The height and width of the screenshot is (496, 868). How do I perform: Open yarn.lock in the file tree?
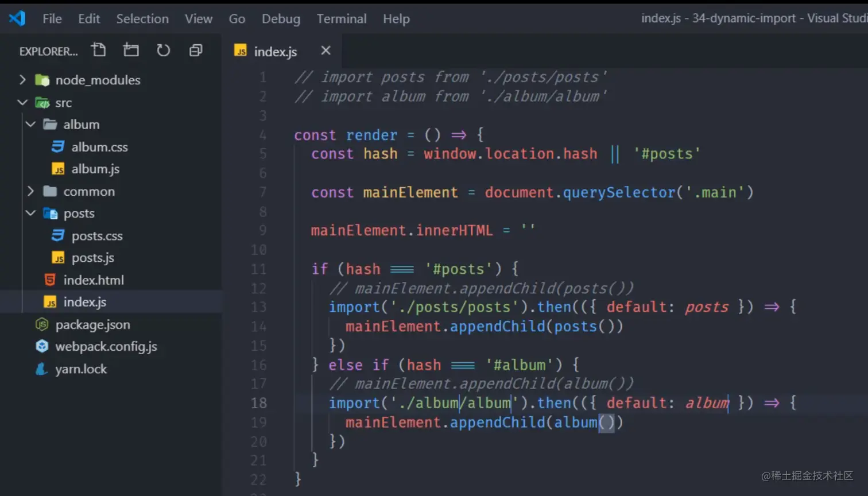pyautogui.click(x=81, y=369)
